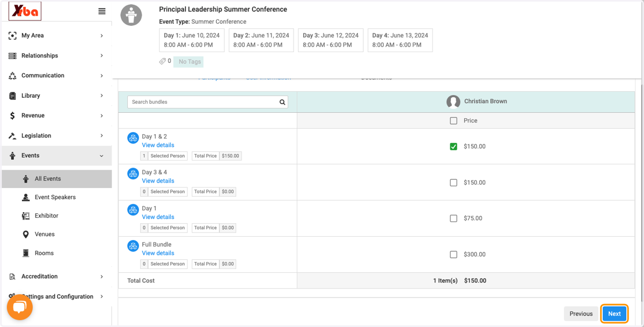
Task: Collapse the Events menu chevron
Action: tap(101, 156)
